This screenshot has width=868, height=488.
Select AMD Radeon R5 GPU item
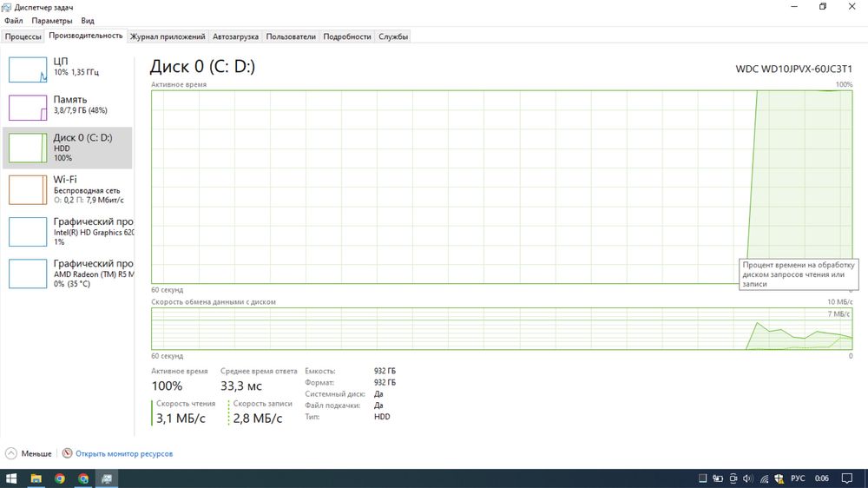tap(68, 274)
